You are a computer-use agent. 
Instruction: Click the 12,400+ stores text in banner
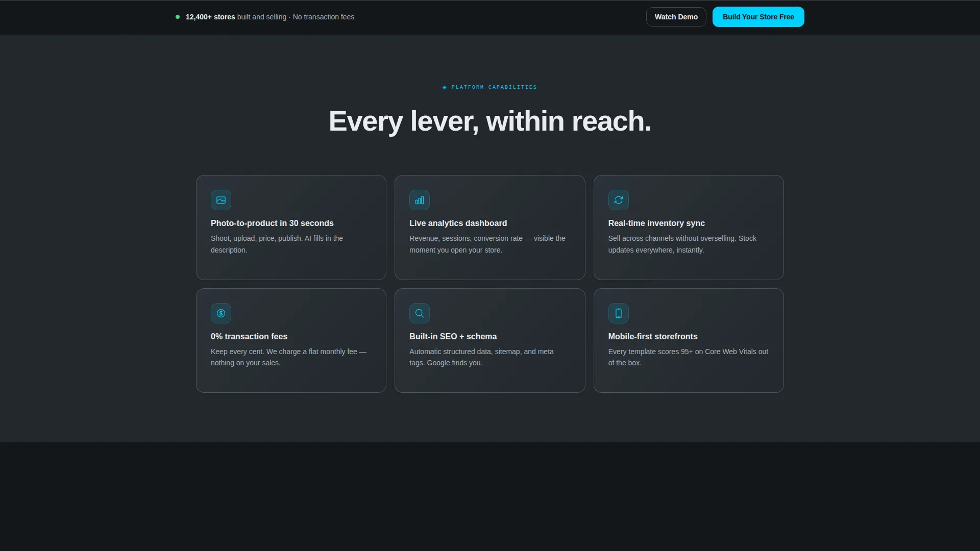pos(210,17)
